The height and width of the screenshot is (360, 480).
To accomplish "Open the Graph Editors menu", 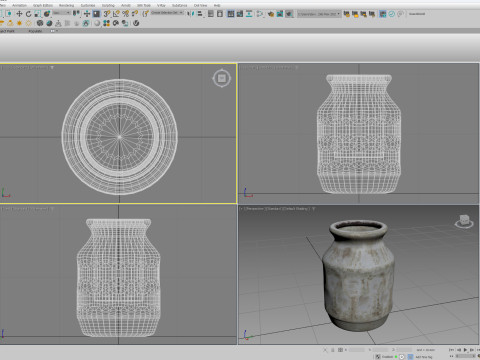I will point(43,5).
